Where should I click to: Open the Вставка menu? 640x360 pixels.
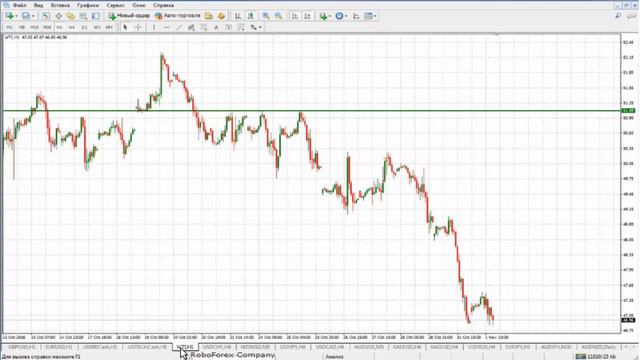(60, 5)
